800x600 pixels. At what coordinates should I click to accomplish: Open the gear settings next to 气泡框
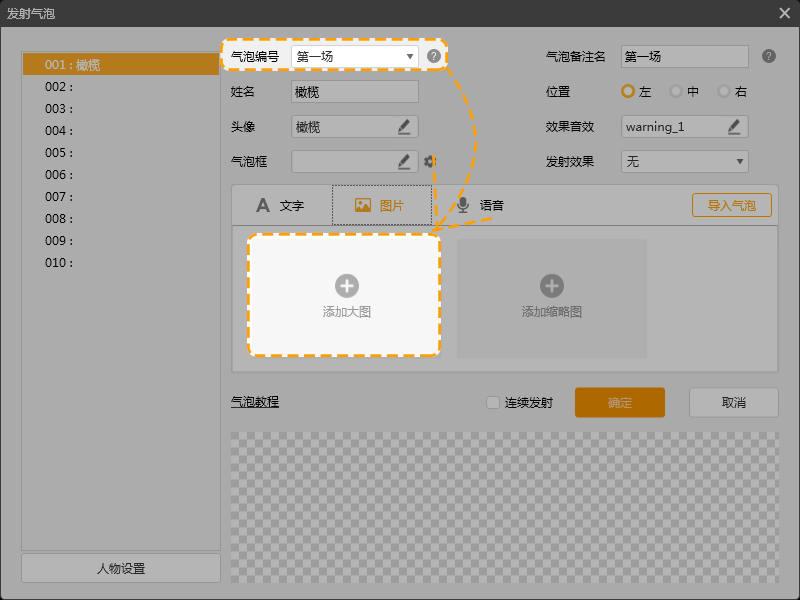tap(430, 161)
